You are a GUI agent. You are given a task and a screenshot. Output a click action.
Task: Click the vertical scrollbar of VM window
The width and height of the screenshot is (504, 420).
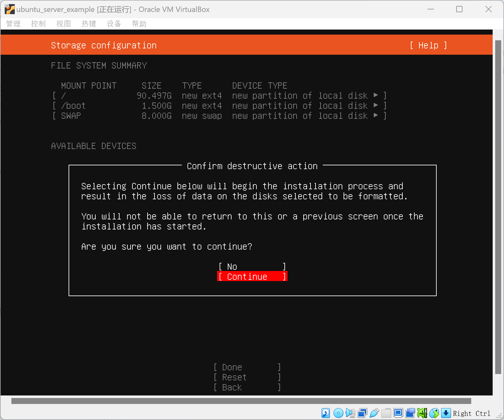pyautogui.click(x=498, y=207)
